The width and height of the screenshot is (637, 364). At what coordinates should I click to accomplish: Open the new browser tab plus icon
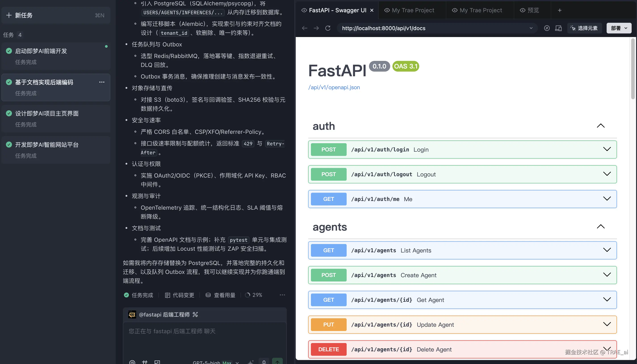coord(560,10)
